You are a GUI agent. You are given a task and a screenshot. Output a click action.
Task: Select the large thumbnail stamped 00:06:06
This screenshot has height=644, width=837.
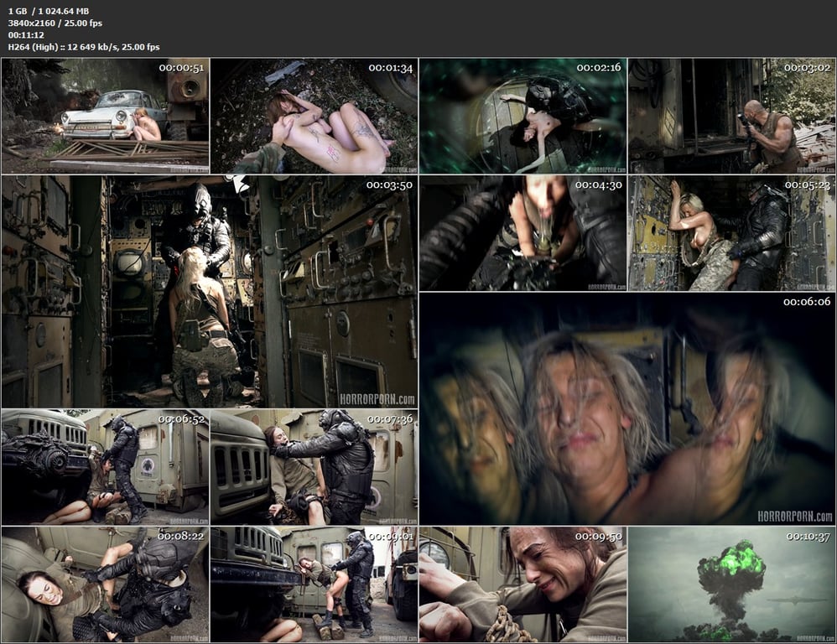[x=627, y=408]
